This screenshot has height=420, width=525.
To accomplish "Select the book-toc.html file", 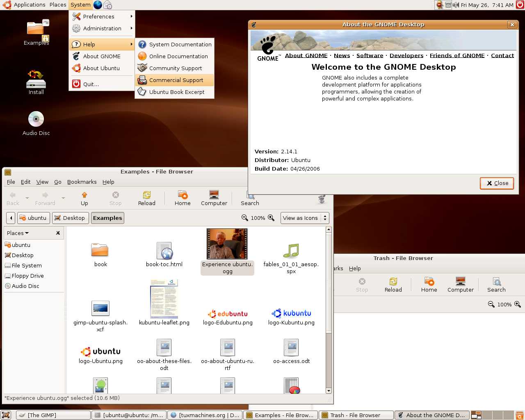I will tap(164, 255).
